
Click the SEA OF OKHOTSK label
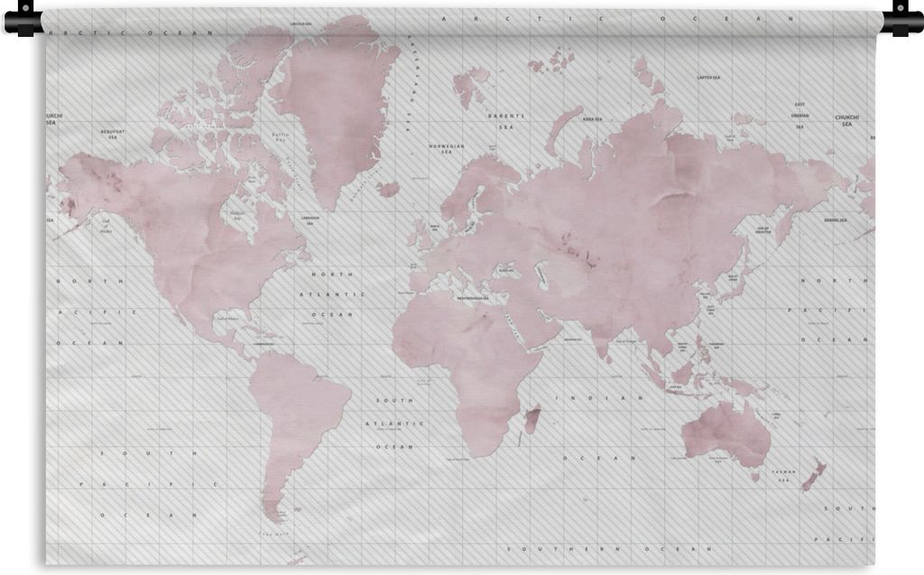click(763, 230)
